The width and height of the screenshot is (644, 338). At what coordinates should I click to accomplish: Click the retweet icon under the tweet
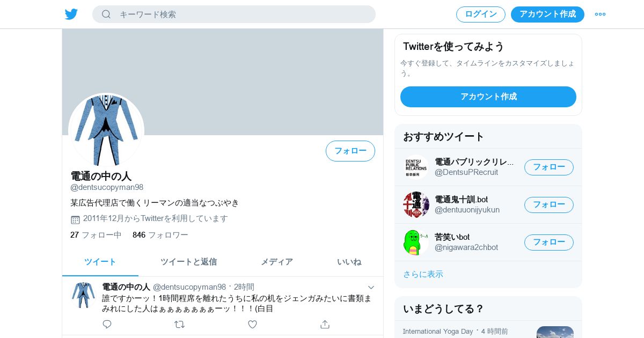point(180,324)
